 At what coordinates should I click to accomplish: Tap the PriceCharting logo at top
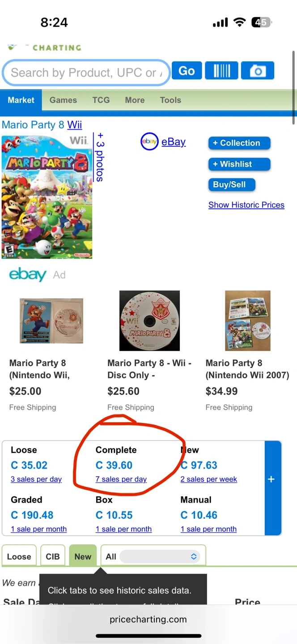[x=45, y=47]
